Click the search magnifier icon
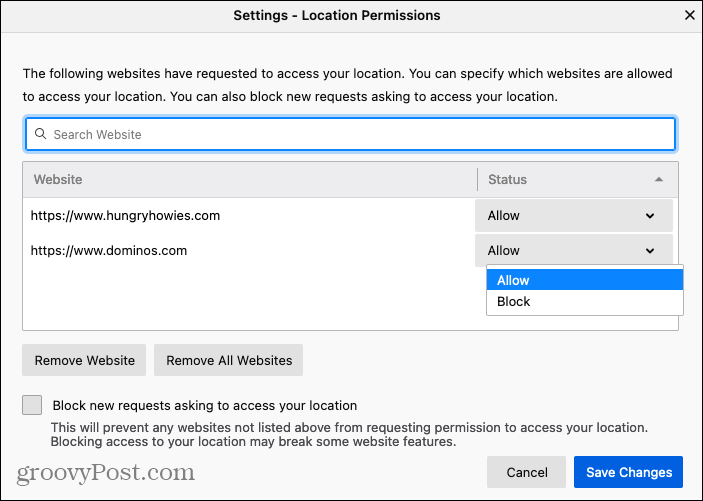The width and height of the screenshot is (703, 501). point(40,134)
